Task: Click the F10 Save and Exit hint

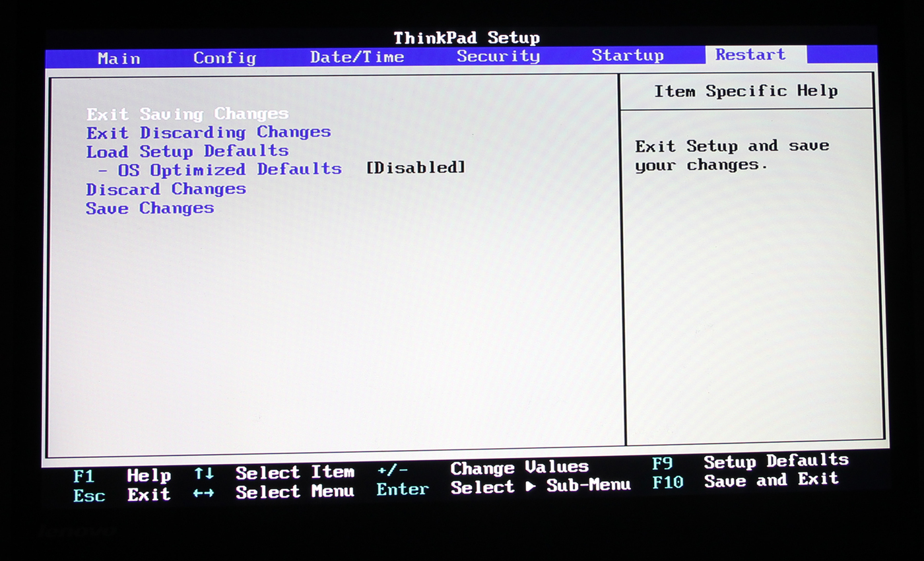Action: coord(745,481)
